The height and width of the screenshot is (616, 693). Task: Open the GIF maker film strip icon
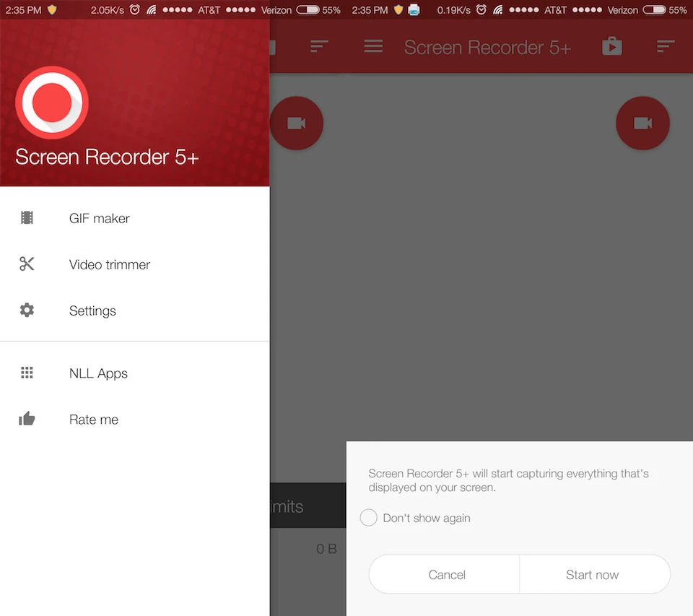pyautogui.click(x=27, y=217)
